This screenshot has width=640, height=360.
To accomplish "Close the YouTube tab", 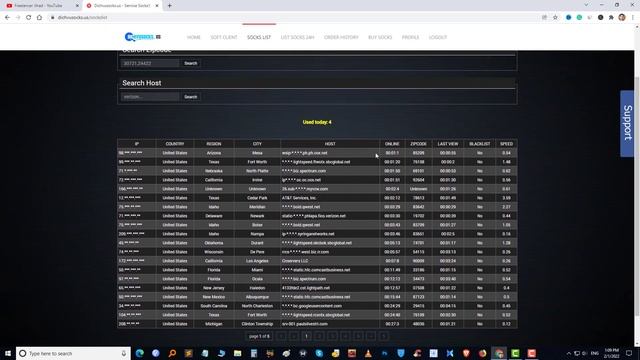I will (x=77, y=6).
